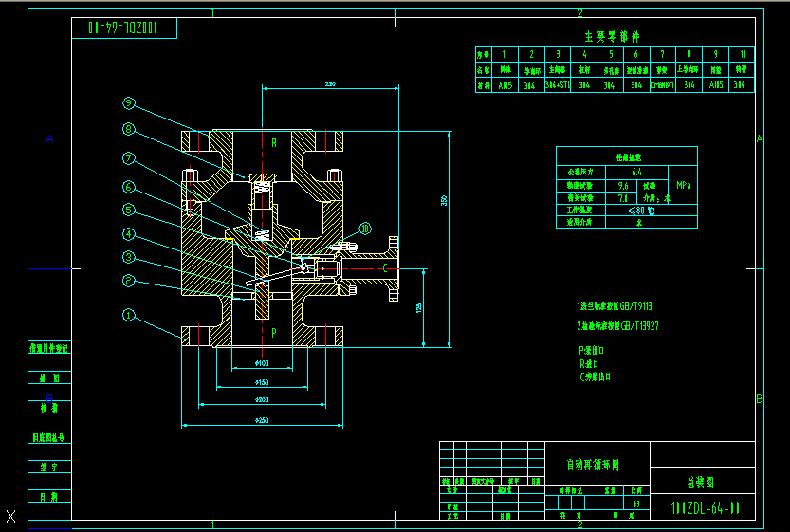Click the green C bypass outlet label

[384, 269]
